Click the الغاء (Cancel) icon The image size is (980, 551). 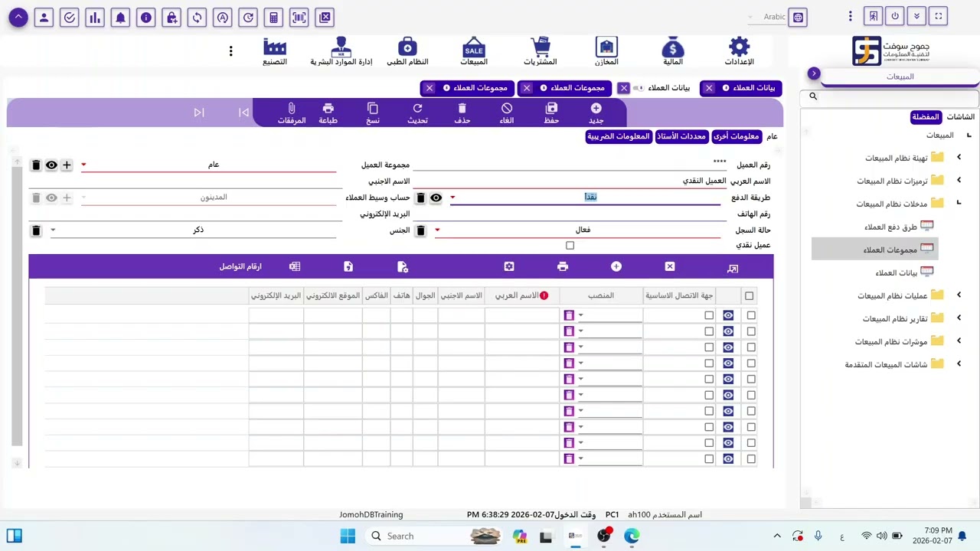(x=507, y=109)
